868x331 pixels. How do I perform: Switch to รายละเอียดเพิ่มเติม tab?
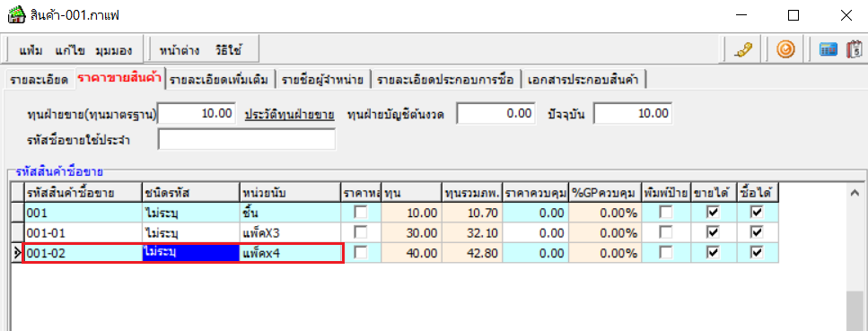[x=219, y=80]
